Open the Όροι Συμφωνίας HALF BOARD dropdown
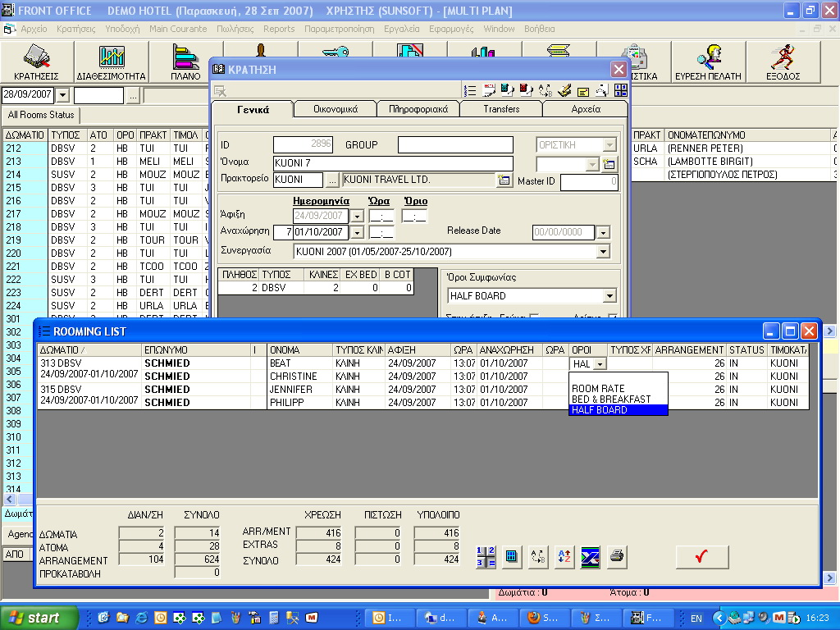This screenshot has height=630, width=840. (609, 296)
